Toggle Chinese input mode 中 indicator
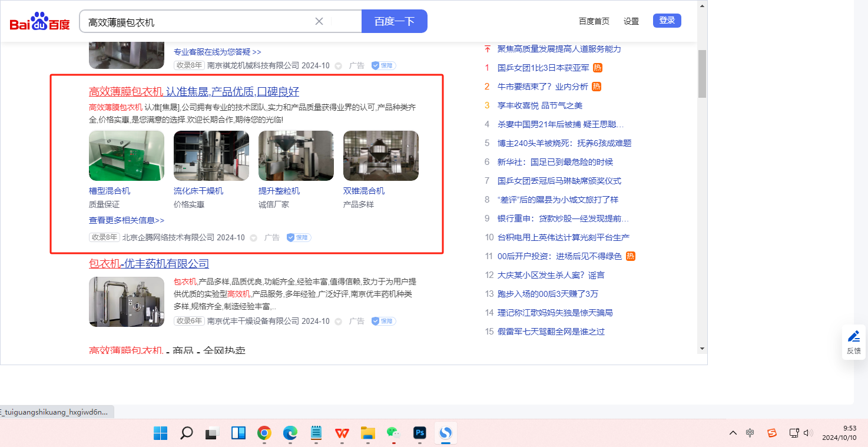The image size is (868, 447). click(x=750, y=433)
